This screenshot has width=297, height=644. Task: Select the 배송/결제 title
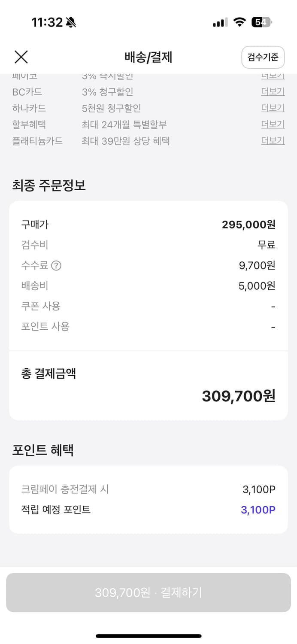[x=148, y=57]
